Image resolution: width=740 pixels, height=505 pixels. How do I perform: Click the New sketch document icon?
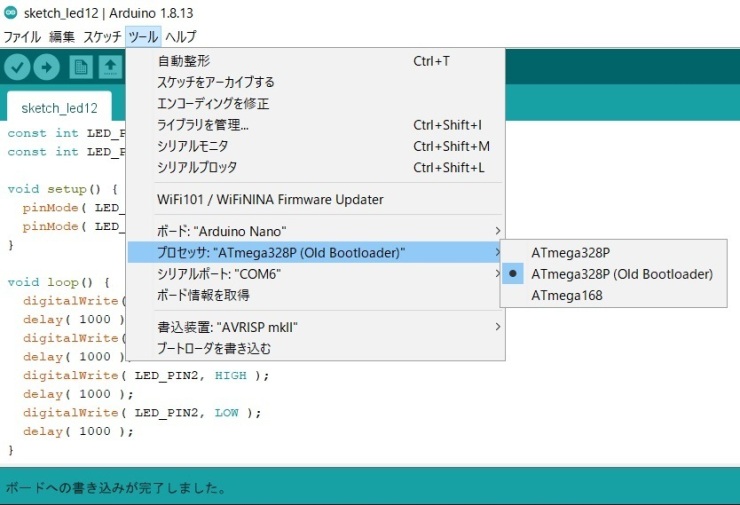coord(81,67)
